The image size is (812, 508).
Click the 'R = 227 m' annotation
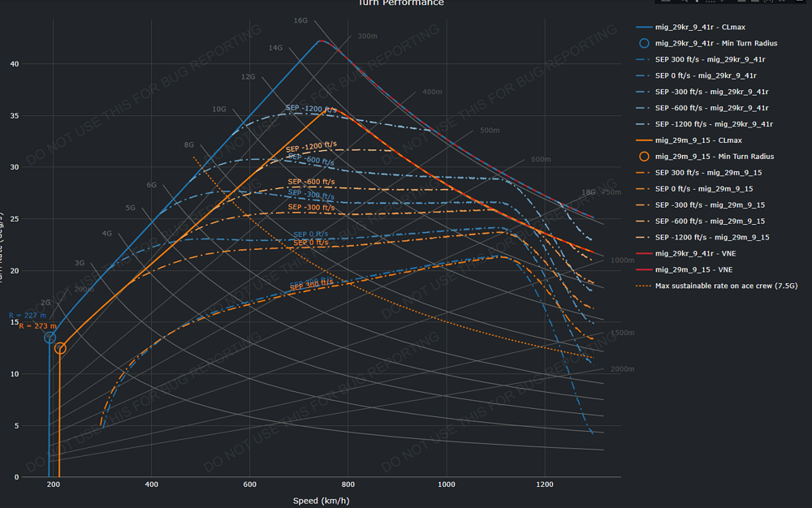click(28, 316)
